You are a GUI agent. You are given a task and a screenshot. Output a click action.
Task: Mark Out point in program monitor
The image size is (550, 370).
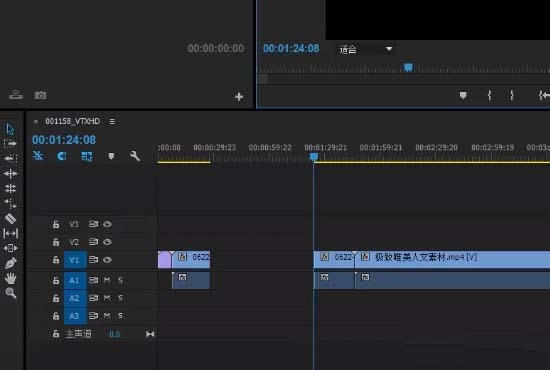(x=512, y=95)
